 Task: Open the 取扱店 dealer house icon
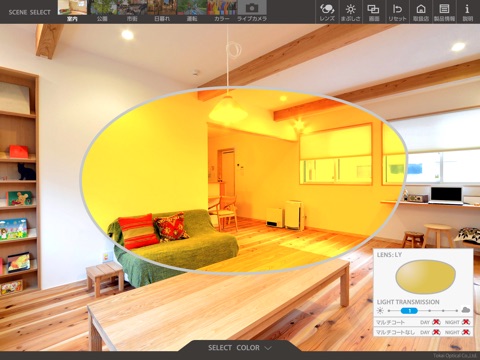click(421, 12)
